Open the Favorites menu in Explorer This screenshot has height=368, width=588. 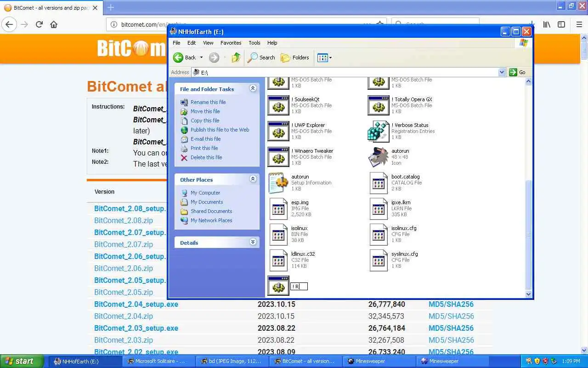click(x=231, y=43)
